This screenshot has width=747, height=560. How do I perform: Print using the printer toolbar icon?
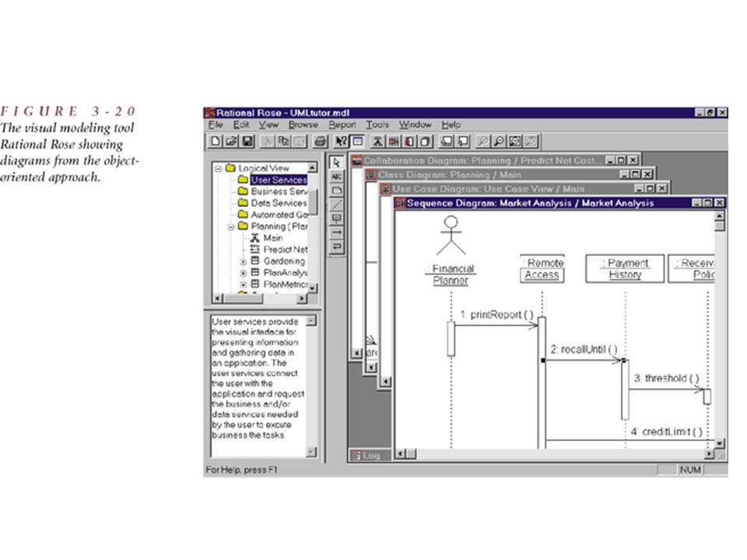click(321, 141)
